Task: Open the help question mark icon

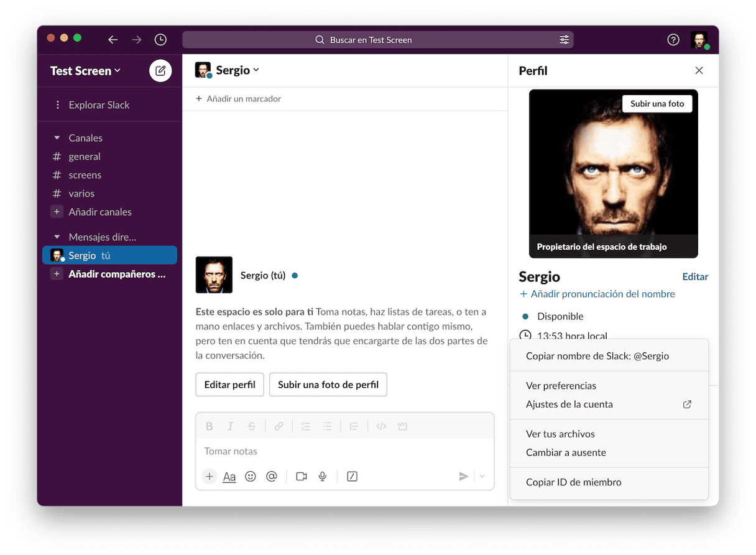Action: 673,40
